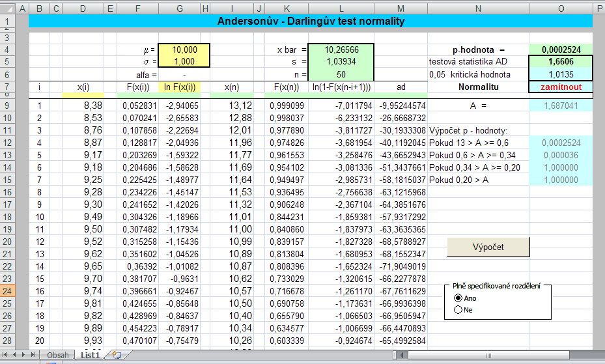Click x bar cell 10,26566
The height and width of the screenshot is (364, 605).
click(x=341, y=49)
